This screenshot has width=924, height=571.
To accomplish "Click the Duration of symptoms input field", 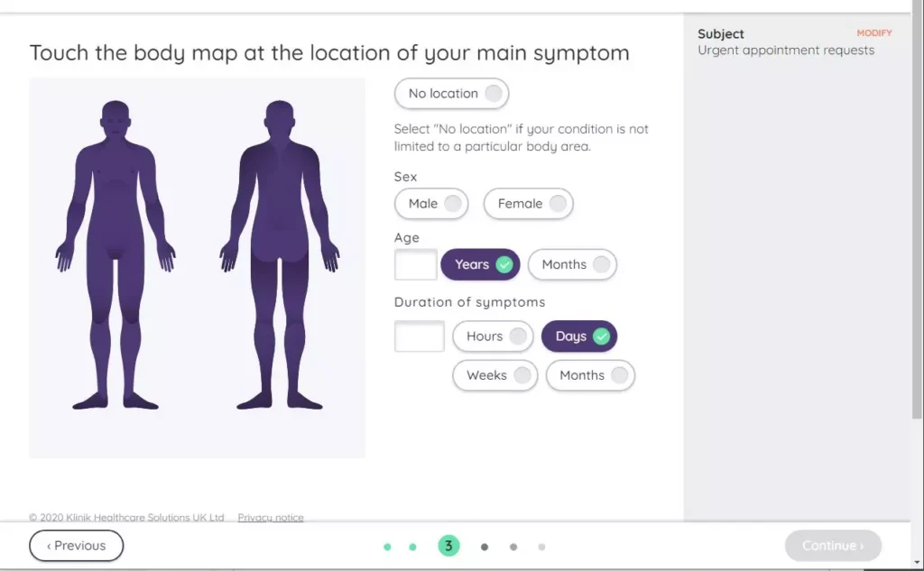I will pyautogui.click(x=420, y=336).
